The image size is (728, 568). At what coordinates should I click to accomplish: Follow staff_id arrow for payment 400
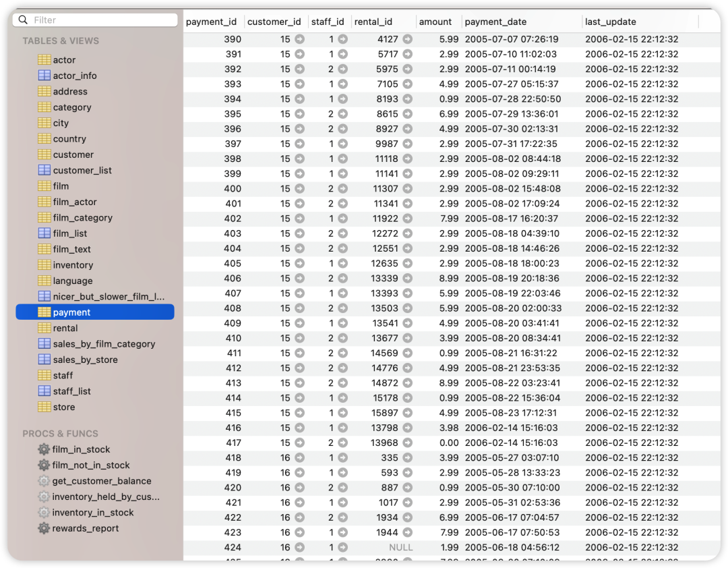click(x=342, y=189)
